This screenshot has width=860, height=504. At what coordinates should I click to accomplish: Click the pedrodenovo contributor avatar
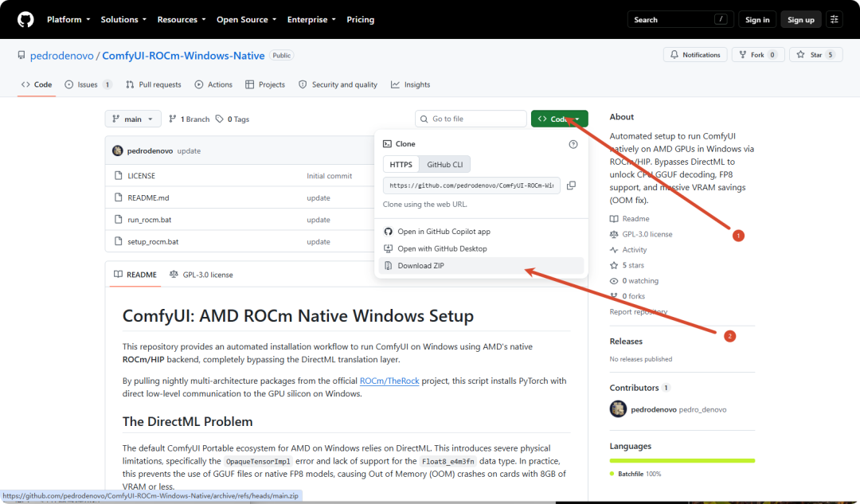(618, 409)
